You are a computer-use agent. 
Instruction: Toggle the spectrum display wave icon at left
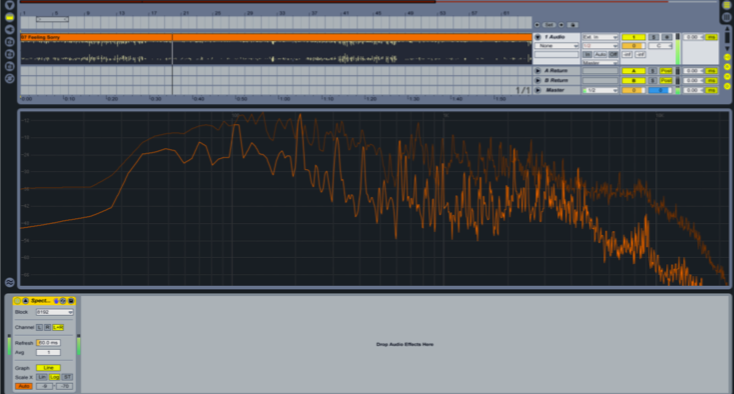(9, 282)
